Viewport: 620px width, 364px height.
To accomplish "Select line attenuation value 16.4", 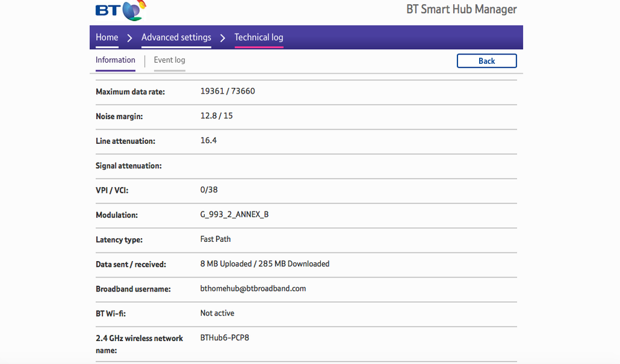I will coord(209,140).
